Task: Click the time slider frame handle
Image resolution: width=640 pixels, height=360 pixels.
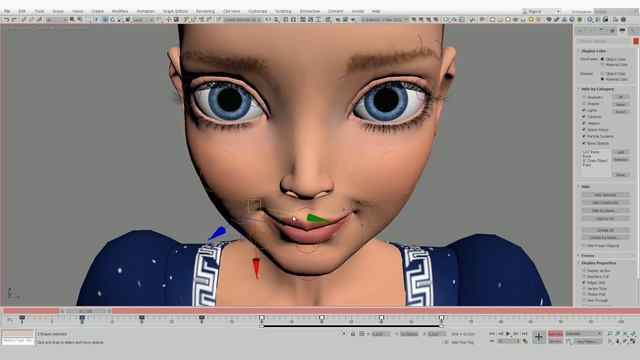Action: (x=86, y=311)
